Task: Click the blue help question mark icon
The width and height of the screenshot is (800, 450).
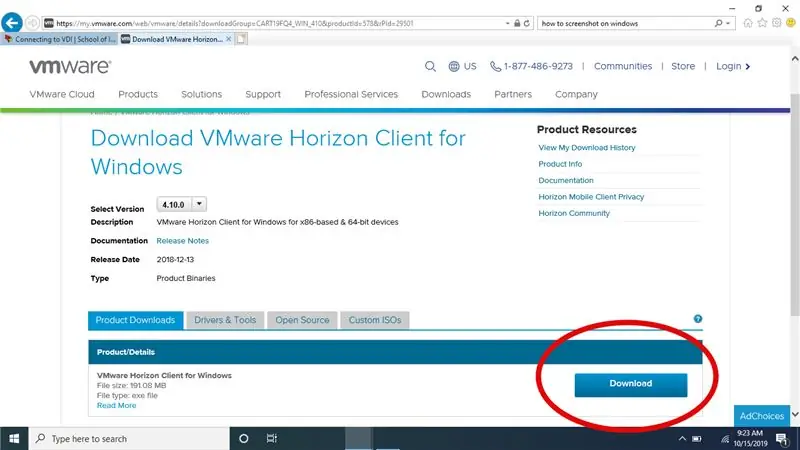Action: (697, 319)
